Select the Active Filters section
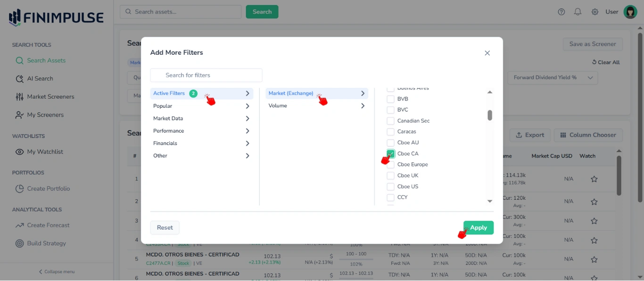This screenshot has height=281, width=644. (169, 93)
